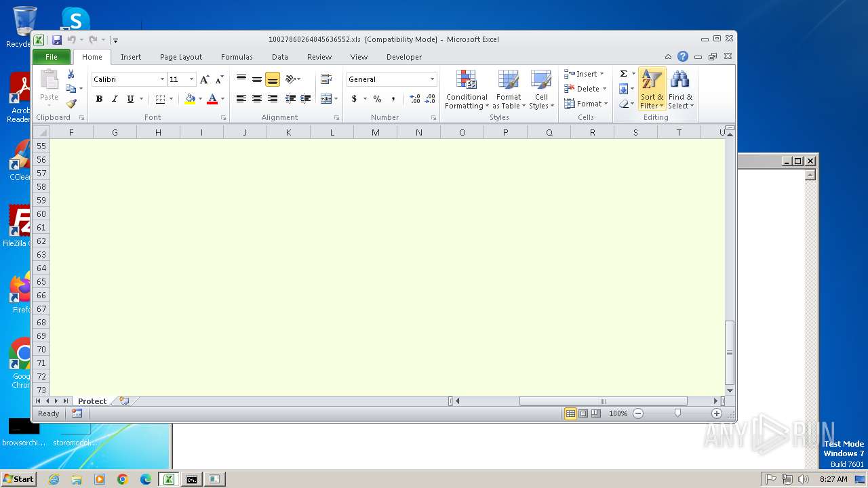Select the Format Painter brush

pos(71,104)
